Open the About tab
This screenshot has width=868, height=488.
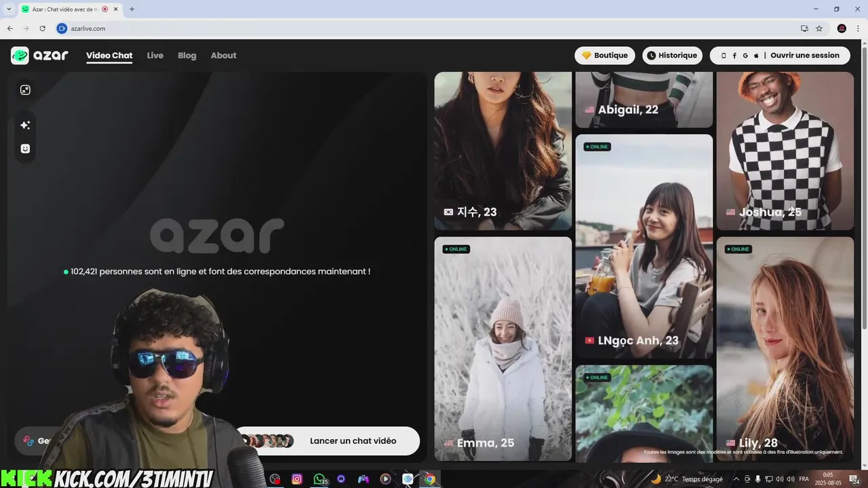pos(223,56)
